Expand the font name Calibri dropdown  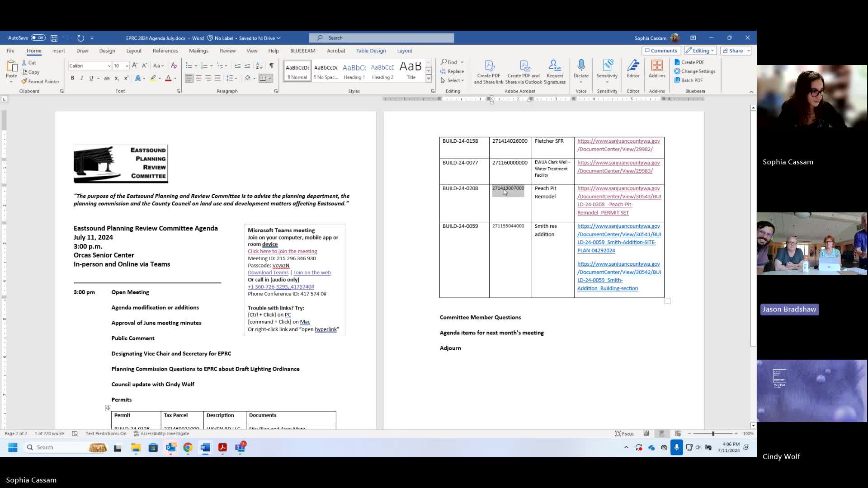109,66
